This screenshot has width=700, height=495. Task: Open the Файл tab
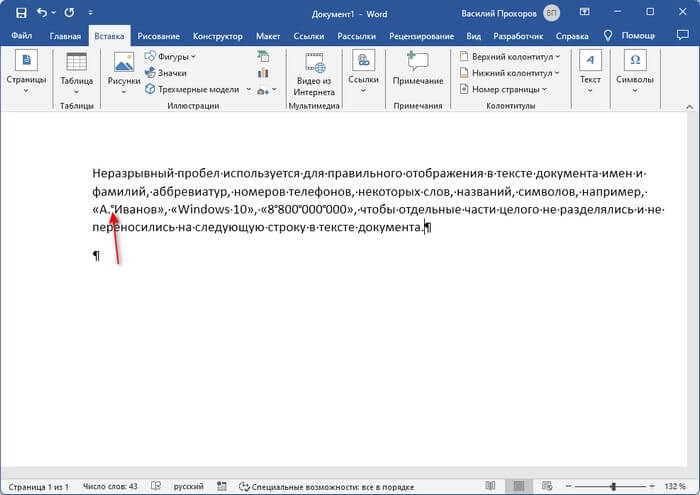[x=21, y=36]
